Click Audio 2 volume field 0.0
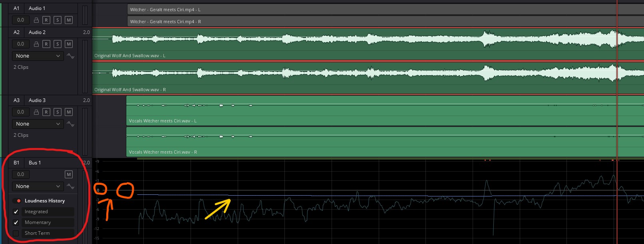This screenshot has width=644, height=244. point(21,44)
